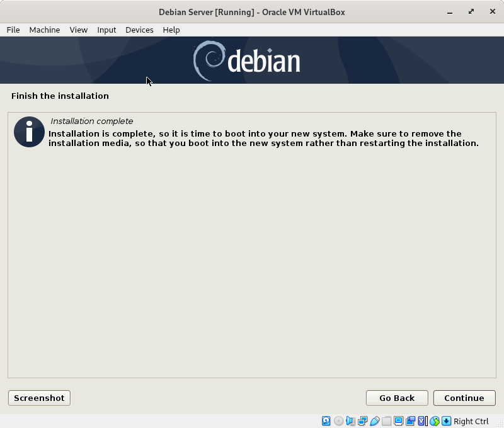504x428 pixels.
Task: Click the optical disk status icon
Action: [338, 421]
